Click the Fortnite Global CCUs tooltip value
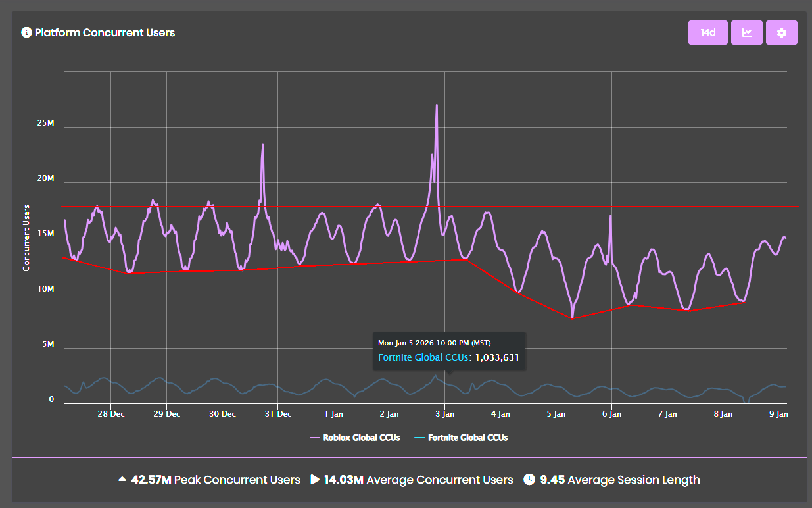This screenshot has height=508, width=812. [497, 357]
